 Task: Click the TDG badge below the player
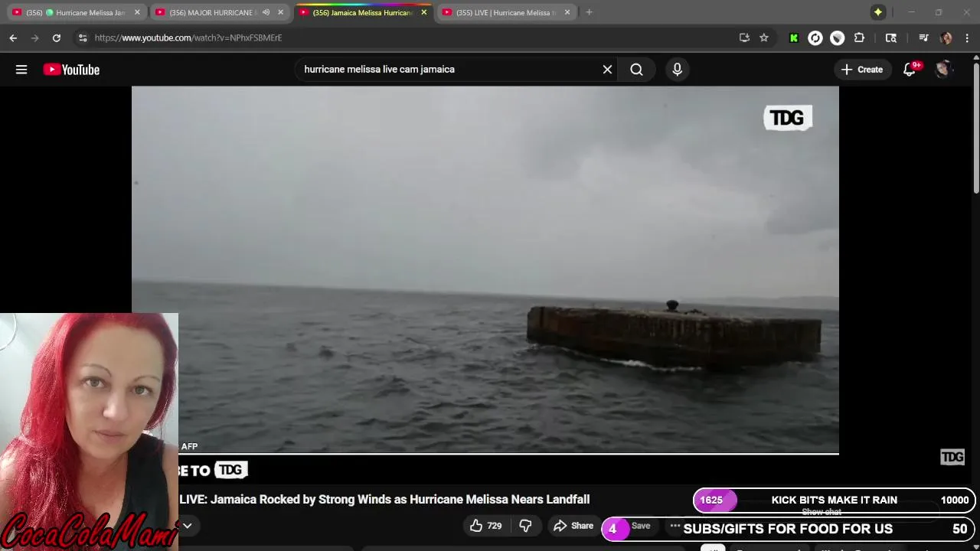click(230, 470)
